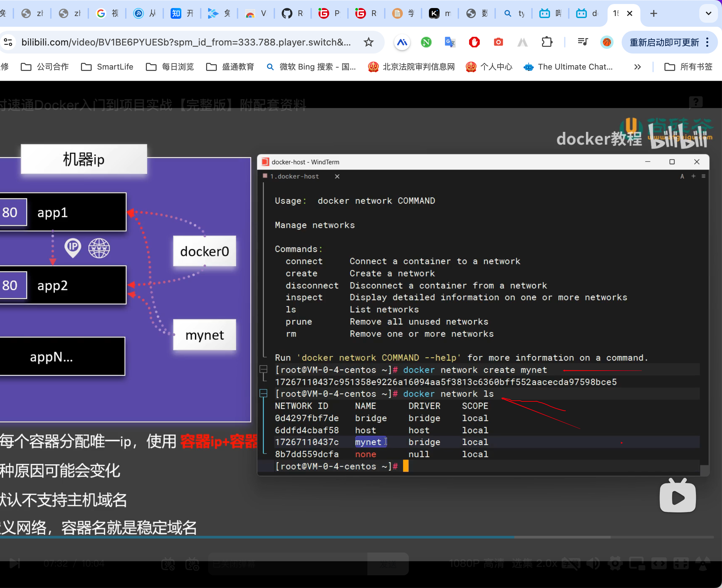Click the Google Translate extension icon

tap(450, 42)
